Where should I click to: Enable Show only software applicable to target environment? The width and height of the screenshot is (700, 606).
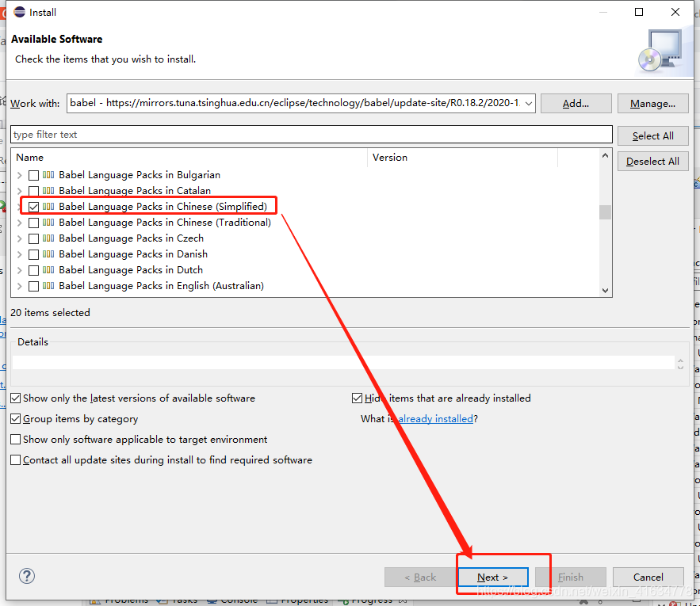tap(16, 439)
